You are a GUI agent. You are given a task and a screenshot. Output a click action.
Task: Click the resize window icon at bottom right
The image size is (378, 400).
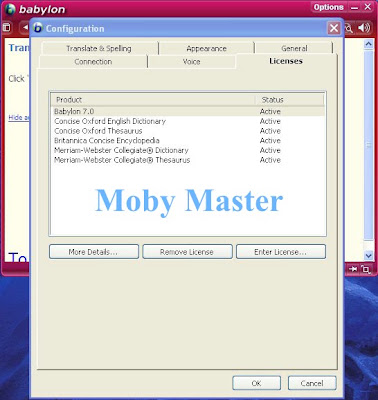(x=366, y=269)
